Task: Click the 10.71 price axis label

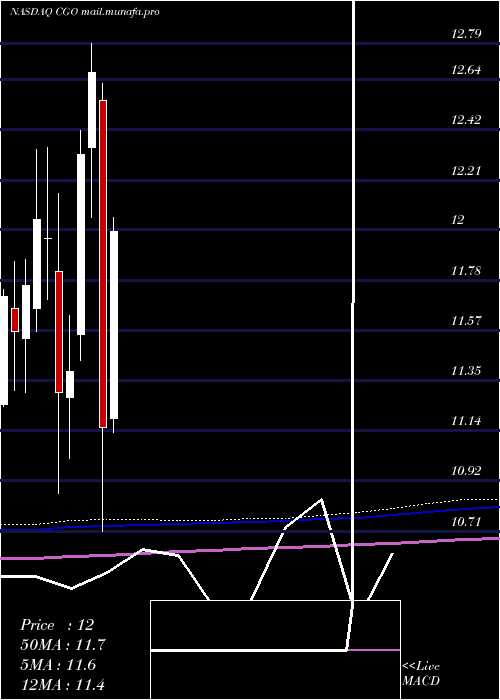Action: coord(466,521)
